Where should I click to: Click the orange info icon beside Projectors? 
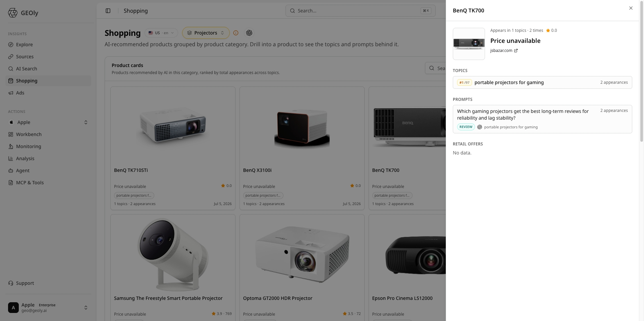point(236,33)
